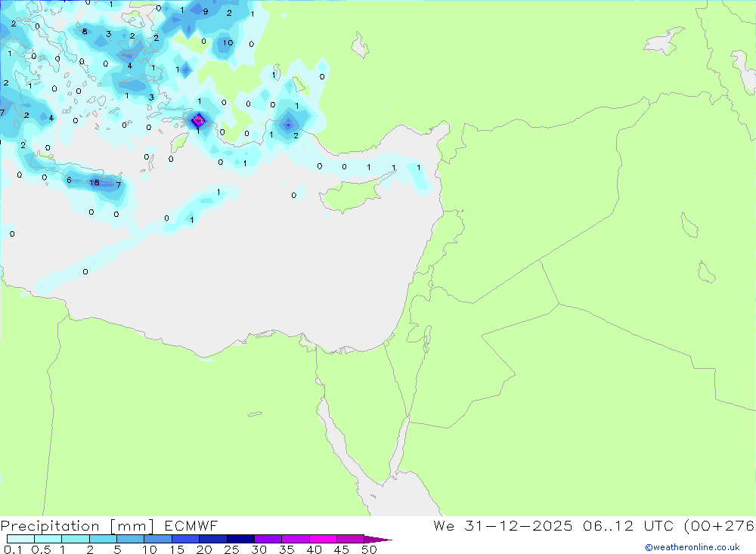The image size is (756, 554).
Task: Select the 'ECMWF' model label
Action: coord(191,525)
